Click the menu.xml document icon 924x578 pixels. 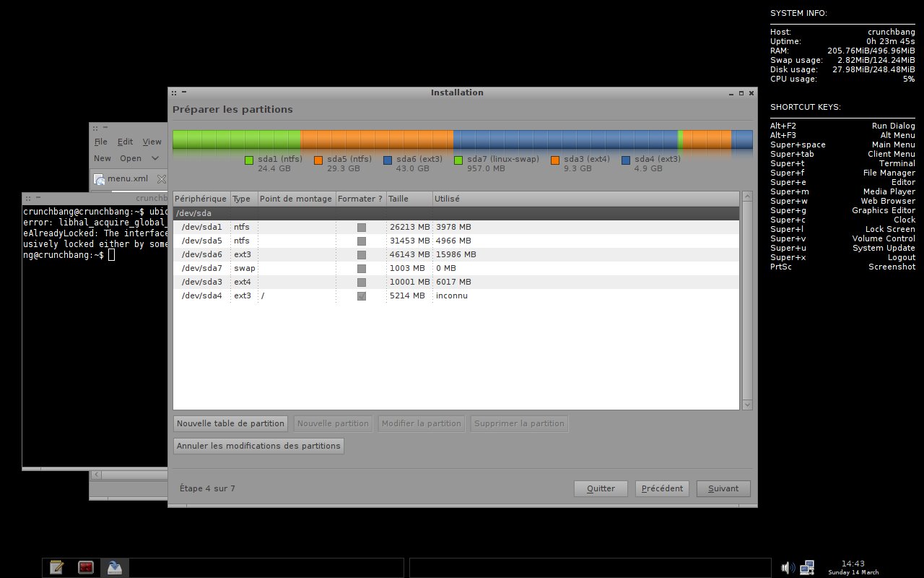click(99, 179)
